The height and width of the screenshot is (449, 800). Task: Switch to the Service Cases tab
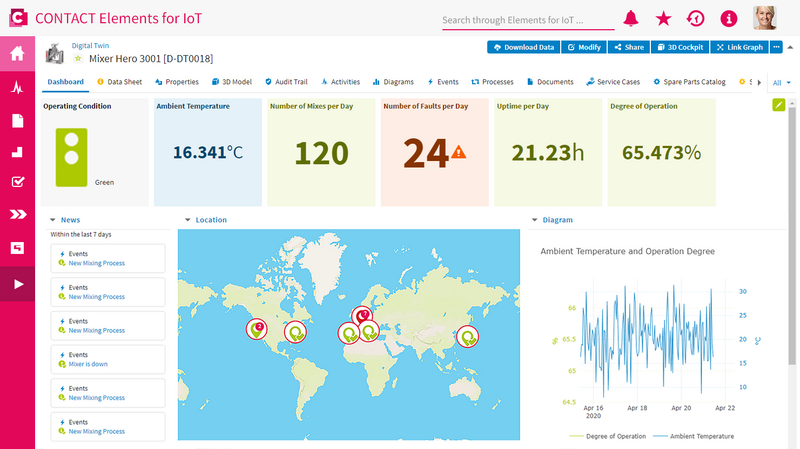pos(613,82)
